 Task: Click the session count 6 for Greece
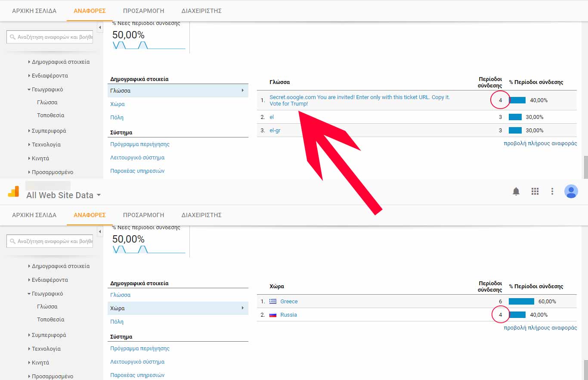click(x=500, y=302)
